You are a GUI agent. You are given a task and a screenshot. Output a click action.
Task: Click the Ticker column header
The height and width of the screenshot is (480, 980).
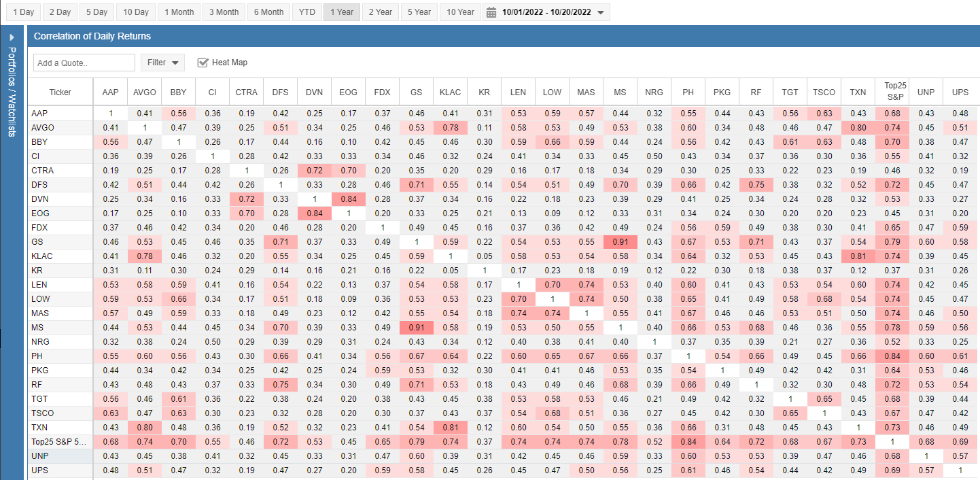tap(60, 92)
